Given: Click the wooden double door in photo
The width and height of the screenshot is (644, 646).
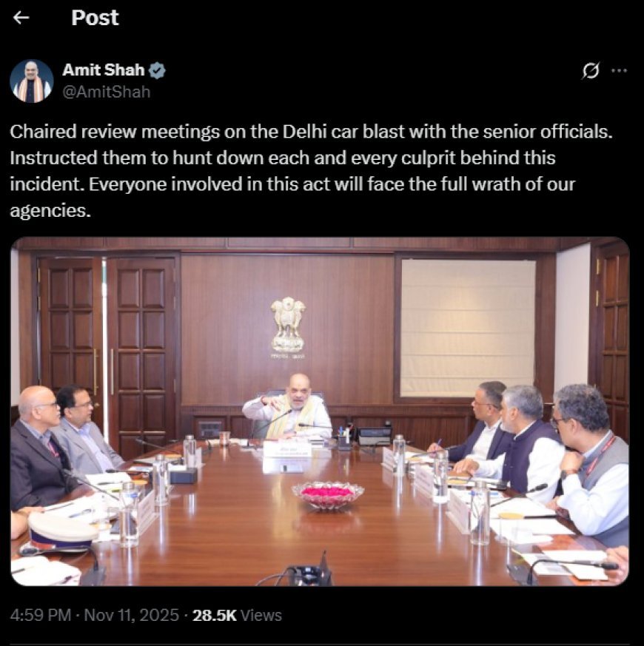Looking at the screenshot, I should (107, 354).
